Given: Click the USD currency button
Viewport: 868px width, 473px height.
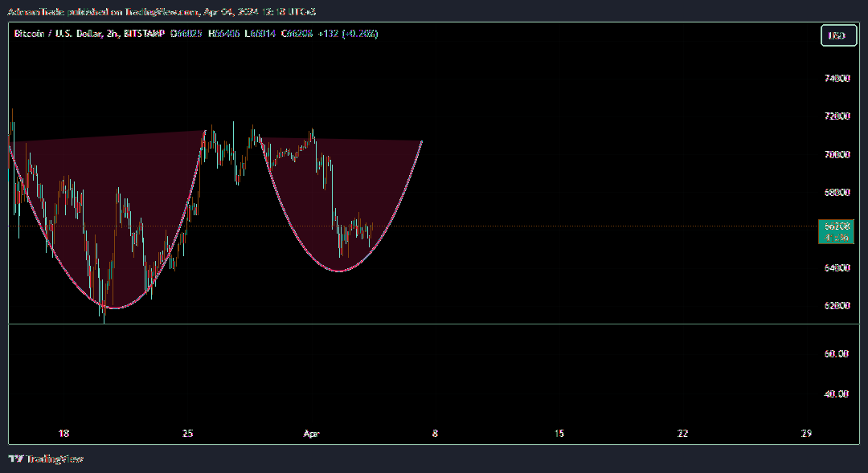Looking at the screenshot, I should [x=838, y=35].
